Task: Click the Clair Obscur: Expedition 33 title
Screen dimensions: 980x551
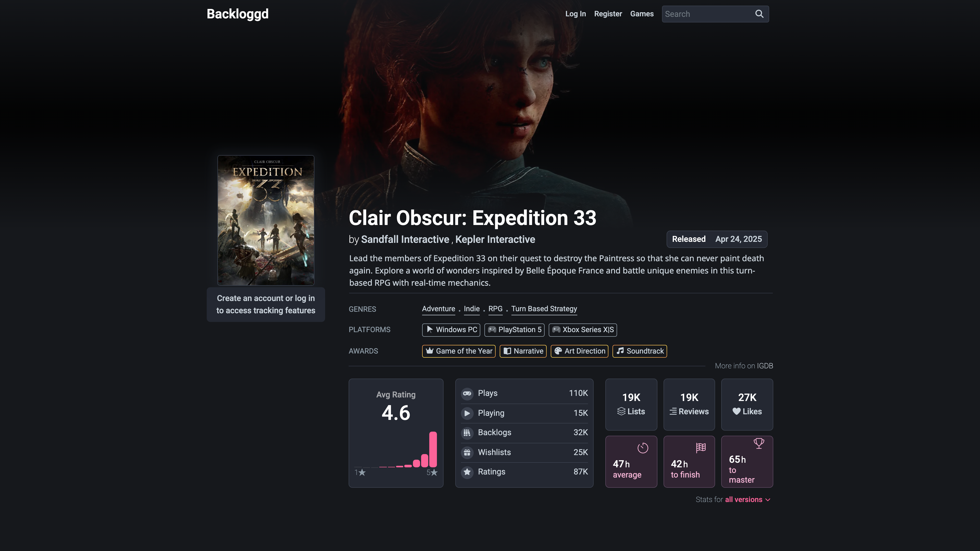Action: 472,218
